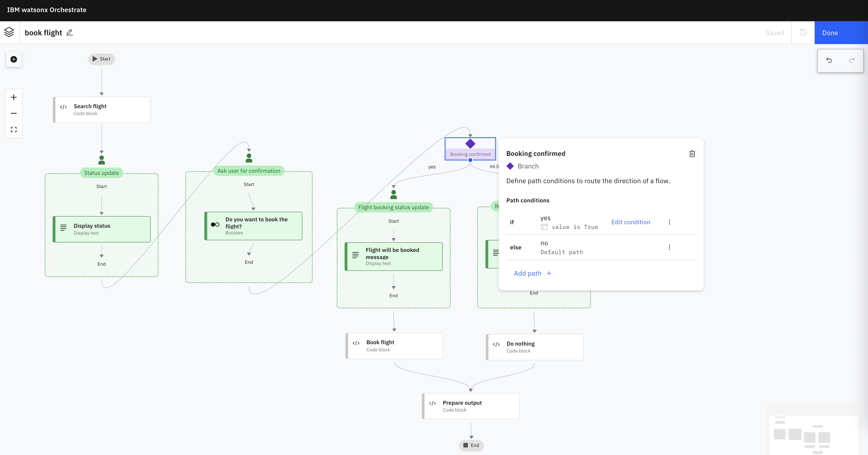868x455 pixels.
Task: Click purple diamond branch icon on canvas
Action: coord(470,144)
